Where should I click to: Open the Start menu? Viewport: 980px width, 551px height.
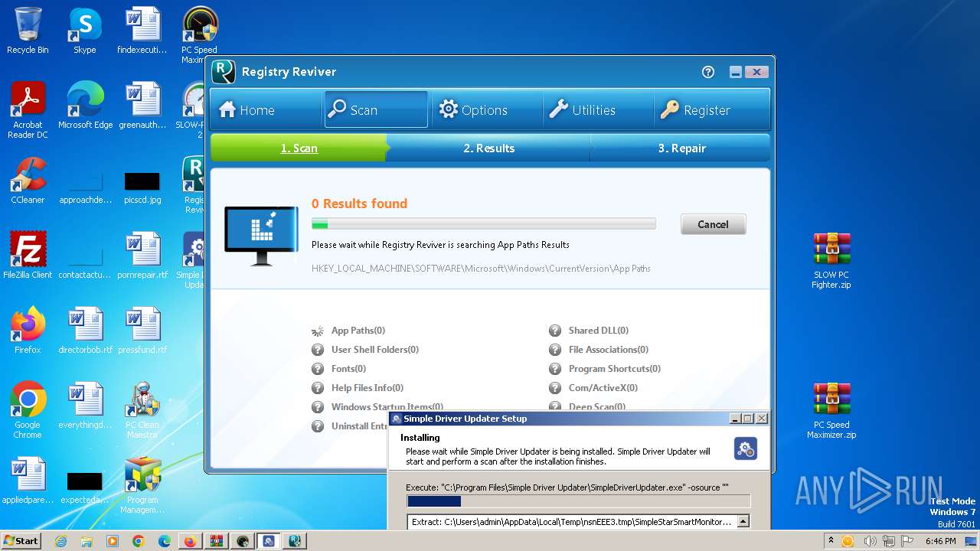coord(21,540)
